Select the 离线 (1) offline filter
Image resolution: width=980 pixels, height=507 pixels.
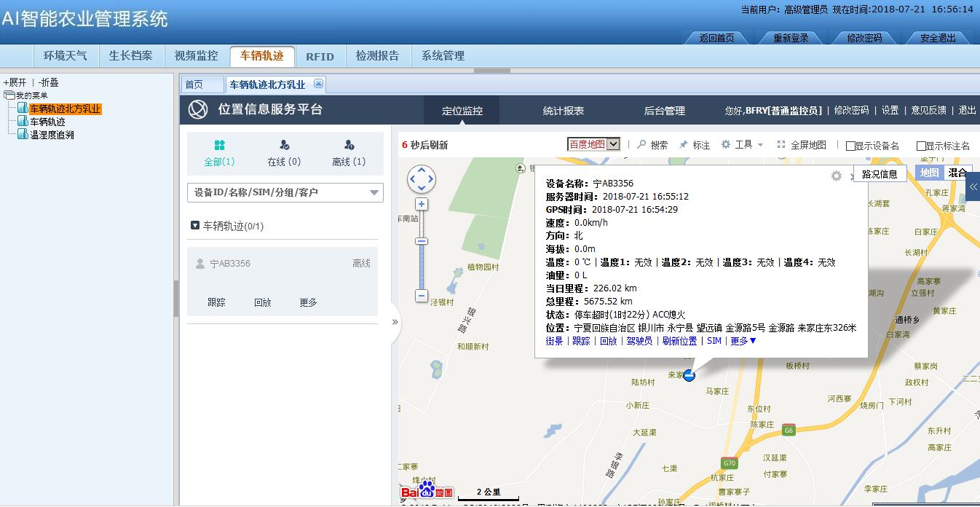[x=349, y=154]
